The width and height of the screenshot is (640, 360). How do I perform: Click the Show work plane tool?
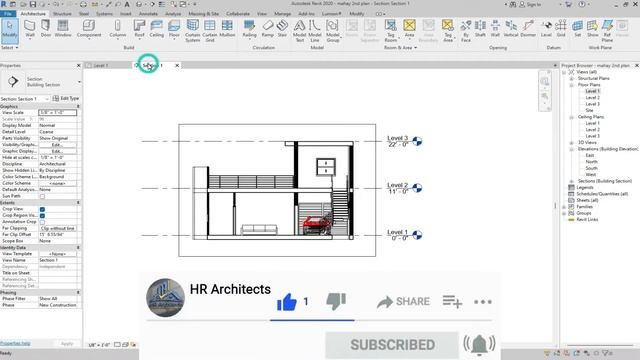592,29
